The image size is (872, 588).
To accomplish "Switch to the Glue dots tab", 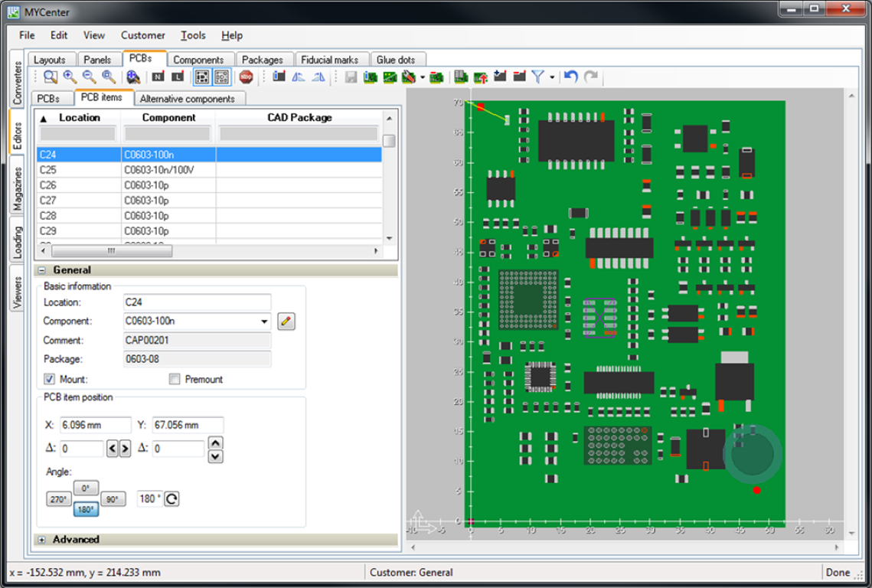I will click(396, 60).
